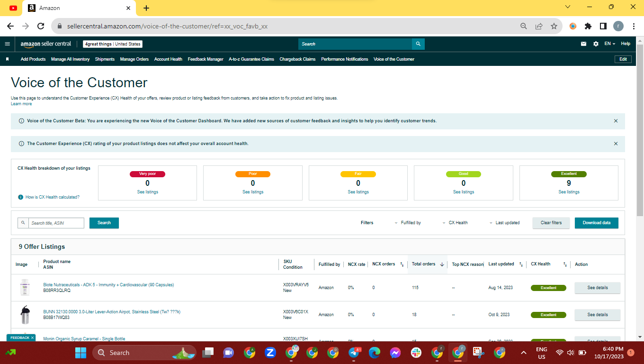Reload the current browser page
This screenshot has height=364, width=644.
click(41, 26)
